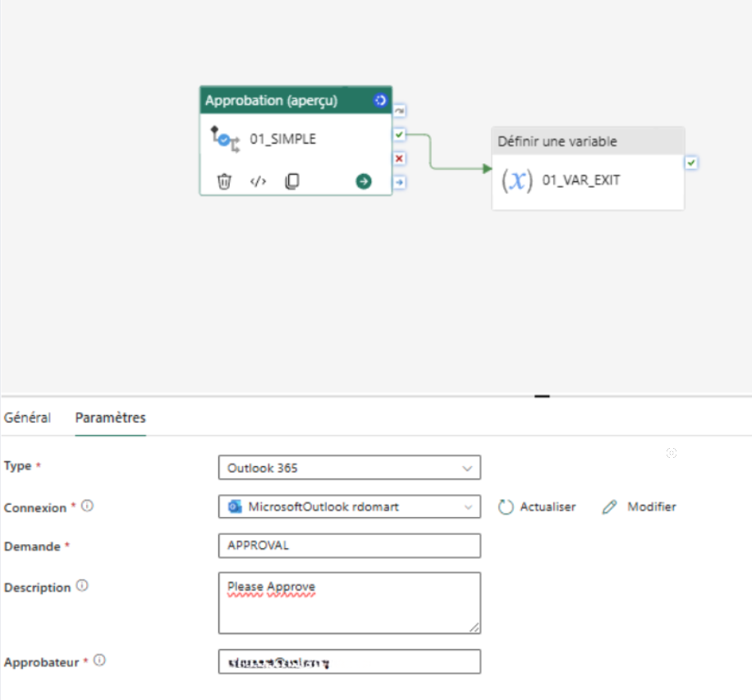Click success connector on Définir une variable
The height and width of the screenshot is (700, 752).
pyautogui.click(x=691, y=163)
